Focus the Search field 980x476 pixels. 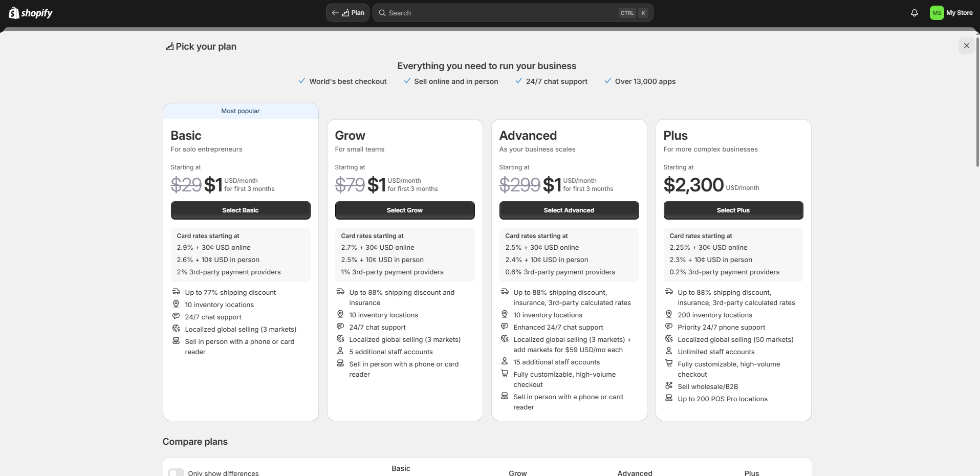pos(513,13)
